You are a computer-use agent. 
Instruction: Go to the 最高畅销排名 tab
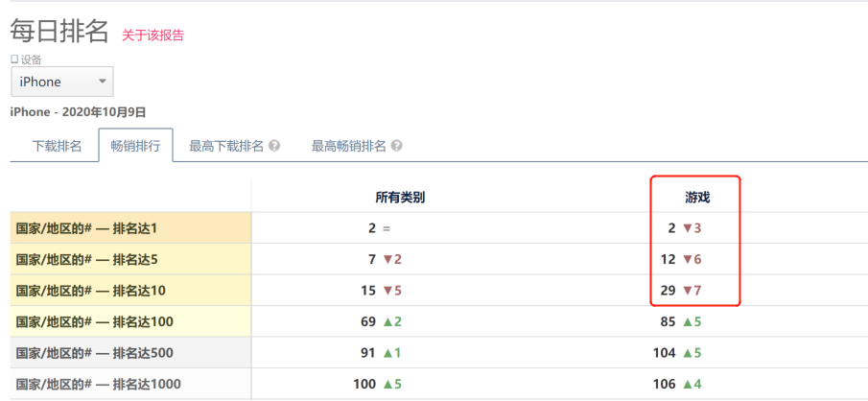[348, 147]
